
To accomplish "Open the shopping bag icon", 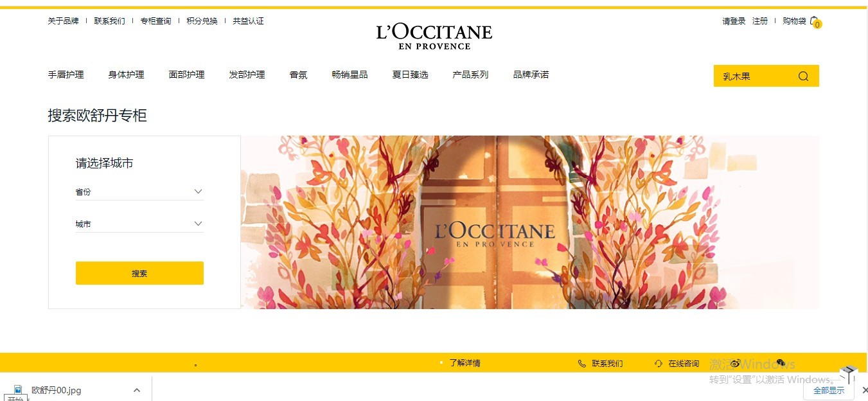I will [815, 21].
